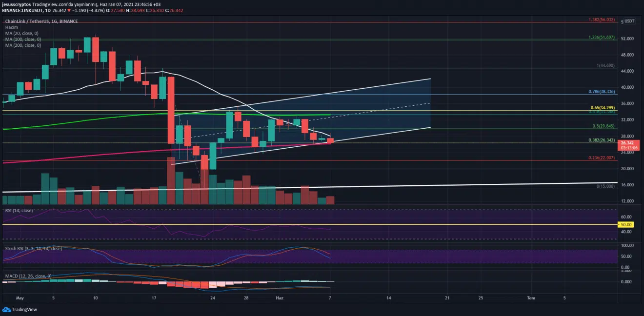The height and width of the screenshot is (316, 644).
Task: Open the USDT currency selector
Action: tap(629, 21)
